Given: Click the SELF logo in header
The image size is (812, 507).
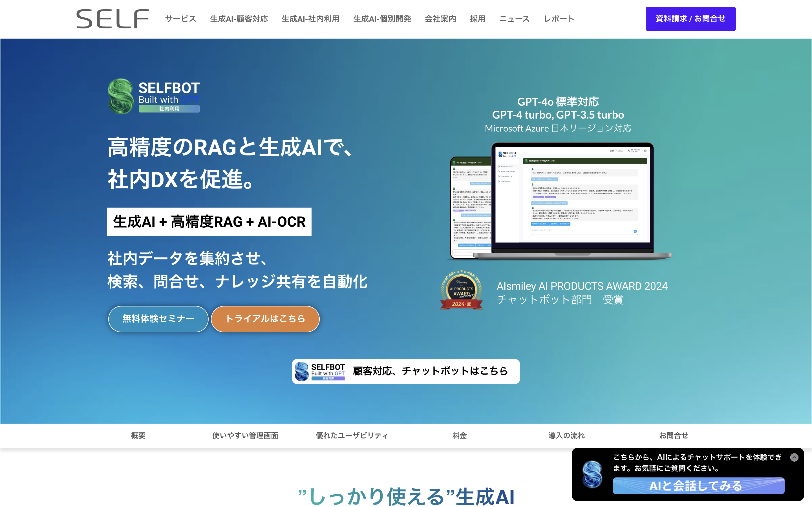Looking at the screenshot, I should pos(112,19).
